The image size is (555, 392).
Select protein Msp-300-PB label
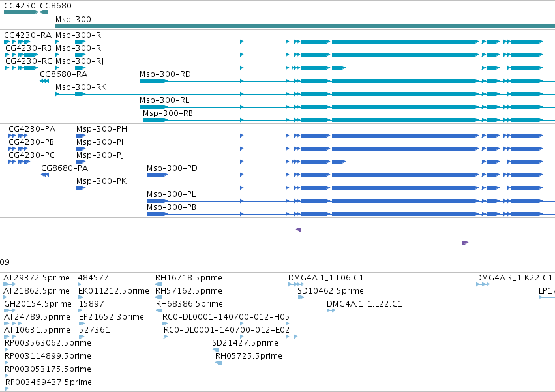pos(172,207)
